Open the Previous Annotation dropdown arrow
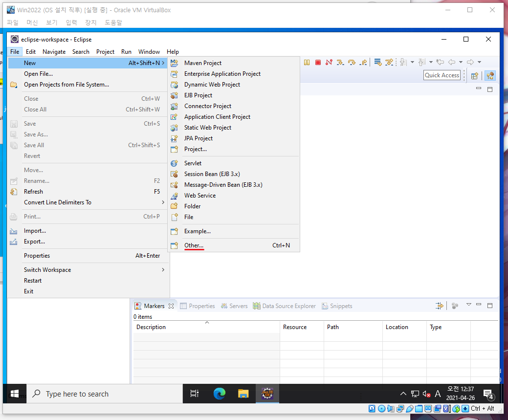This screenshot has height=420, width=508. coord(431,62)
